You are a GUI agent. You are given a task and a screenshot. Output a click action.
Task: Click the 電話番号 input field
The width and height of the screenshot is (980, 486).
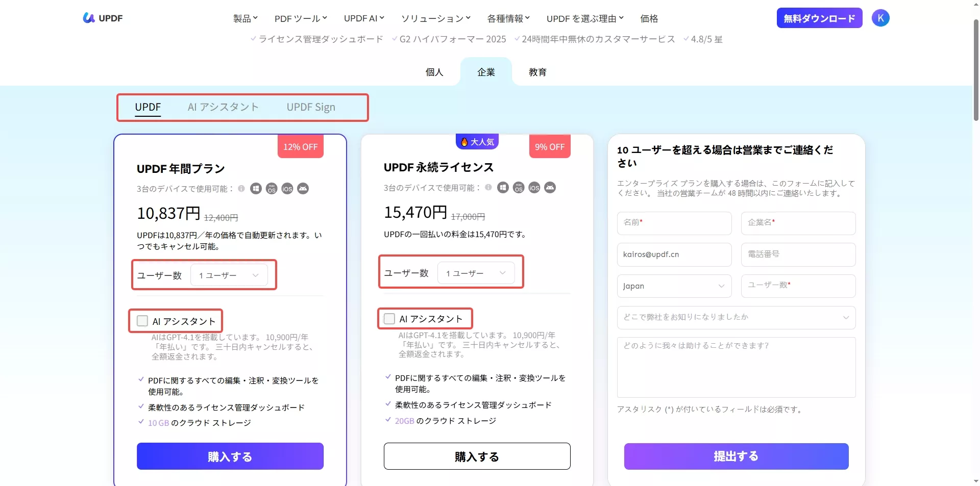(x=798, y=254)
